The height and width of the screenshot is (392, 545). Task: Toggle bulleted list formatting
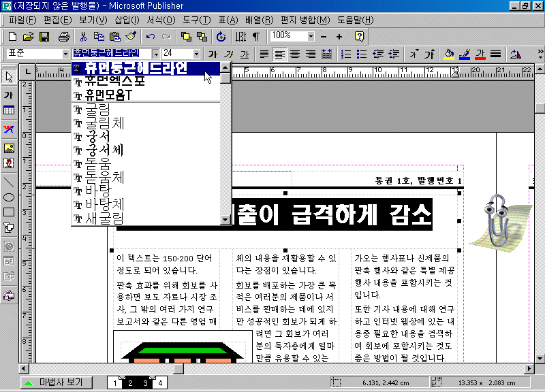(x=362, y=54)
